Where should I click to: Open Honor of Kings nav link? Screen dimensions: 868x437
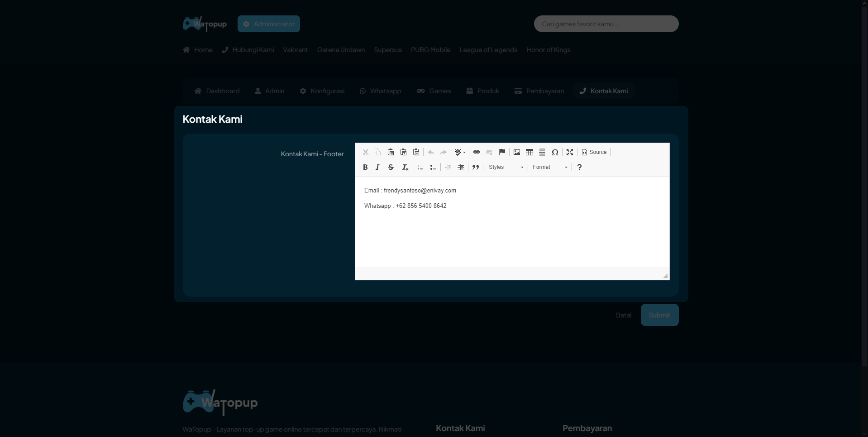(548, 50)
